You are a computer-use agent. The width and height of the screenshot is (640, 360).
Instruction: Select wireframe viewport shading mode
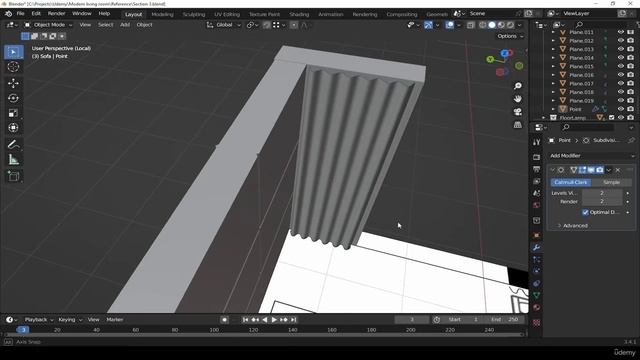482,25
